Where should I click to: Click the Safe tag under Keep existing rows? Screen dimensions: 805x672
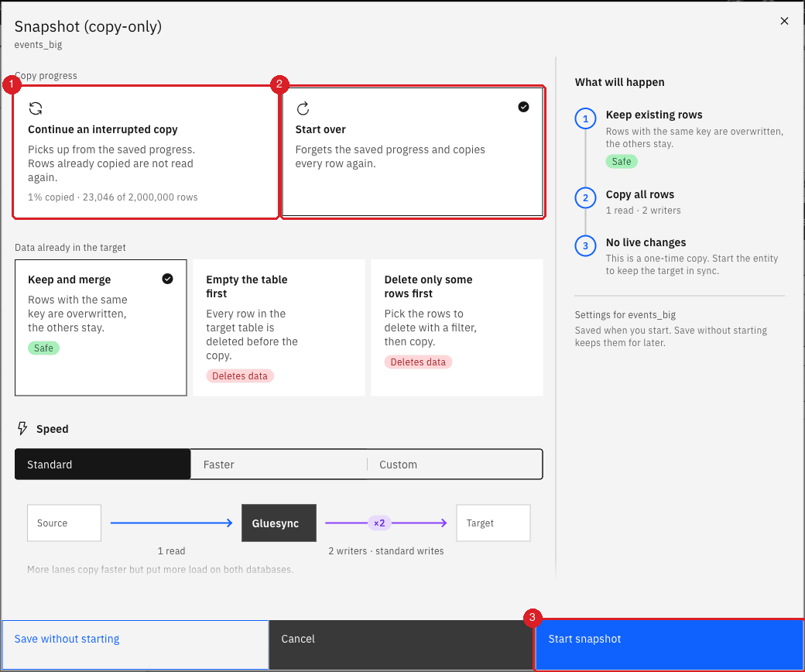click(622, 161)
